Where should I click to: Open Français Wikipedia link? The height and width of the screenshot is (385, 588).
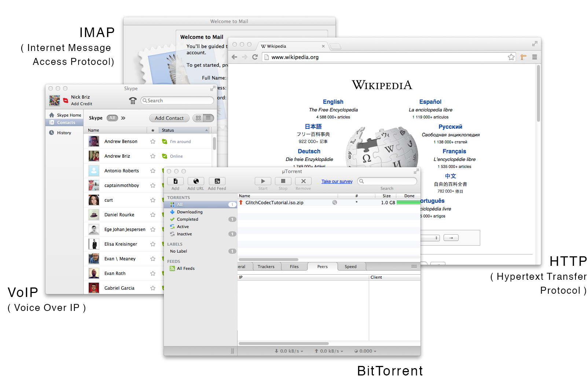click(454, 151)
